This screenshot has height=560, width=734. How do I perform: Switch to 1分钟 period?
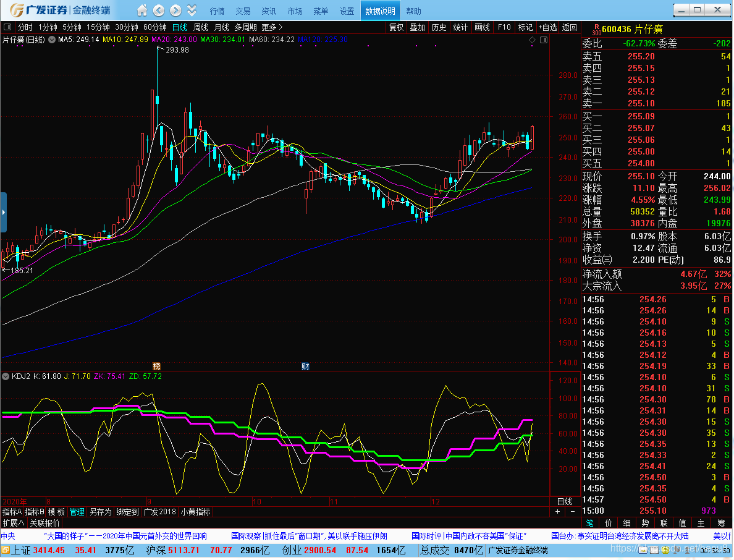click(48, 27)
